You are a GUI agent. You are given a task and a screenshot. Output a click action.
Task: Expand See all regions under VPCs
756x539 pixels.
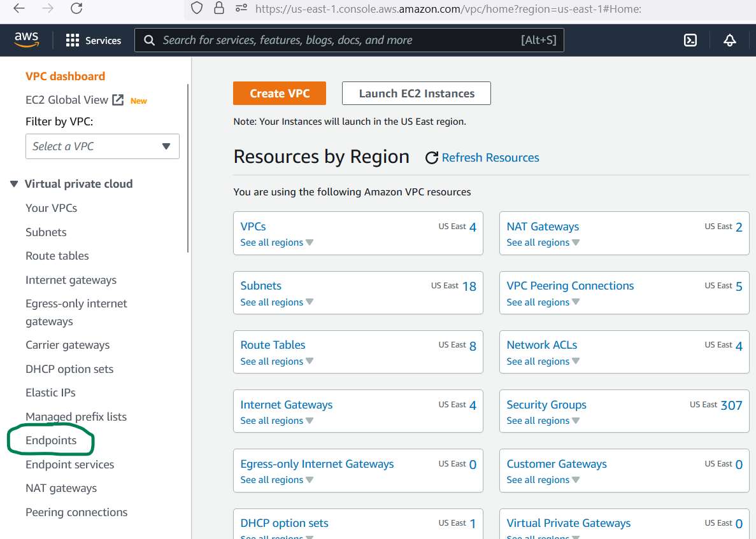tap(277, 242)
